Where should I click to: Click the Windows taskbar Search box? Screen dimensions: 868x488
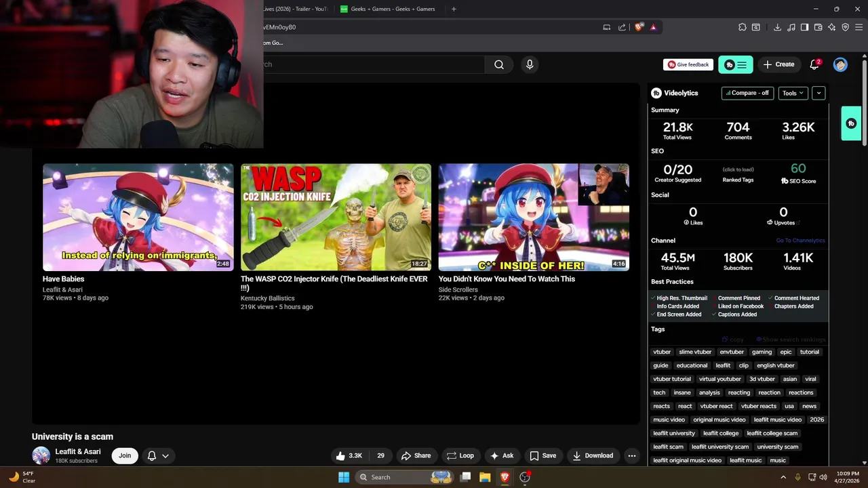(x=404, y=477)
